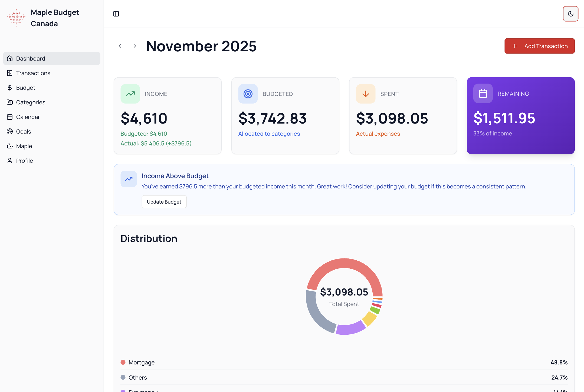584x392 pixels.
Task: Switch to the Calendar section
Action: coord(28,117)
